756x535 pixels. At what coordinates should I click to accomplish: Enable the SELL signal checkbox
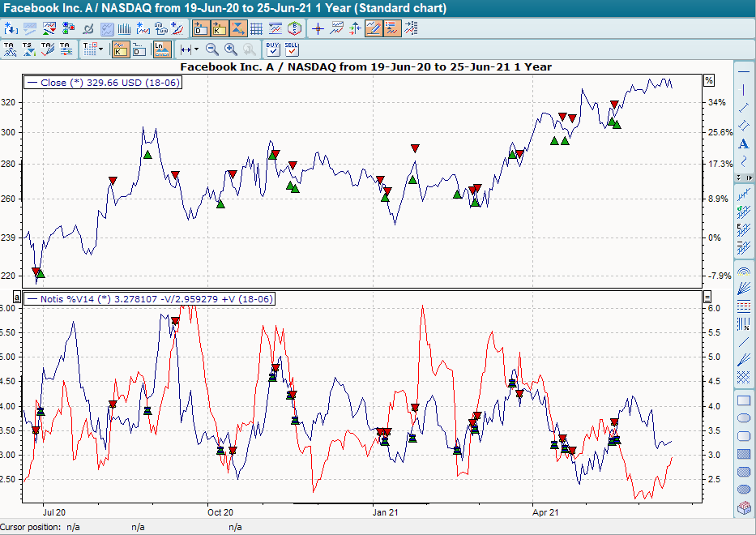click(293, 49)
